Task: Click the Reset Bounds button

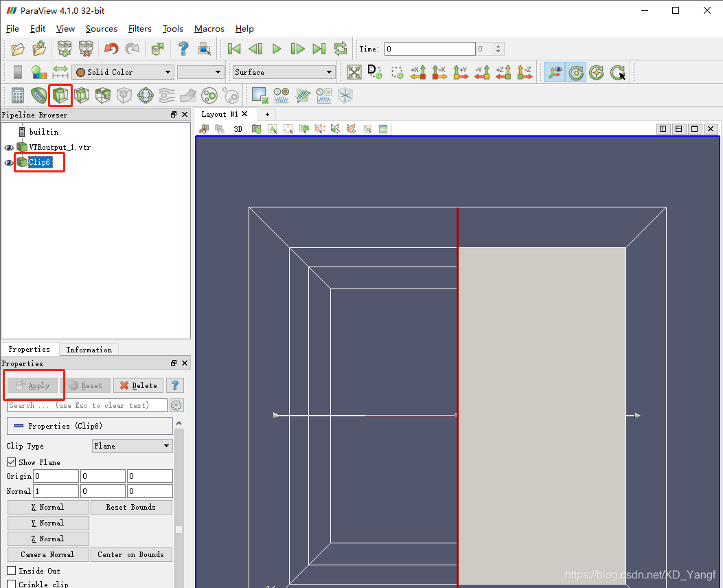Action: [131, 508]
